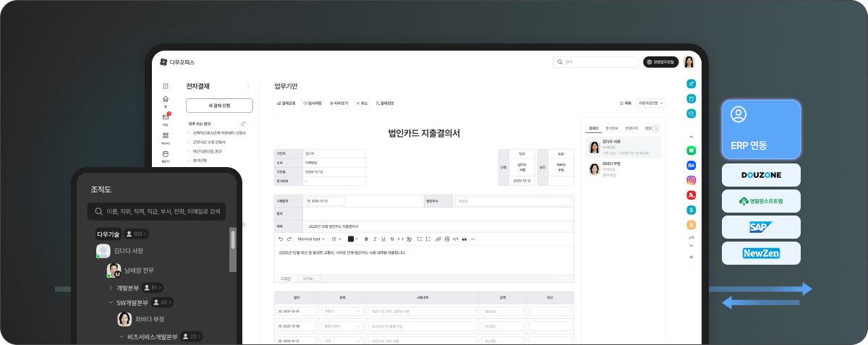The image size is (868, 345).
Task: Toggle underline formatting in editor
Action: (383, 239)
